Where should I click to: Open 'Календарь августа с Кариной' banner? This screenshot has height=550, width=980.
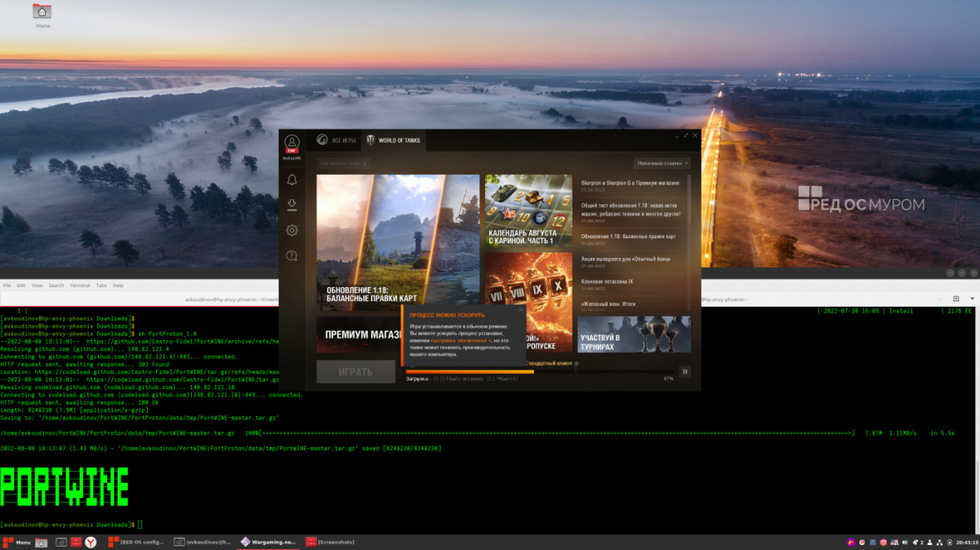[528, 210]
